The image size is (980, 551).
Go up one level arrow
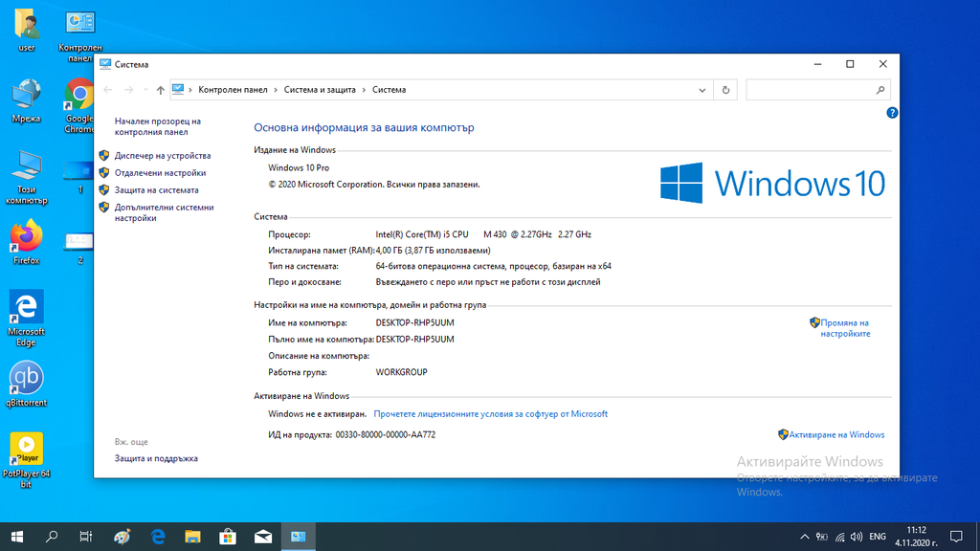[161, 90]
